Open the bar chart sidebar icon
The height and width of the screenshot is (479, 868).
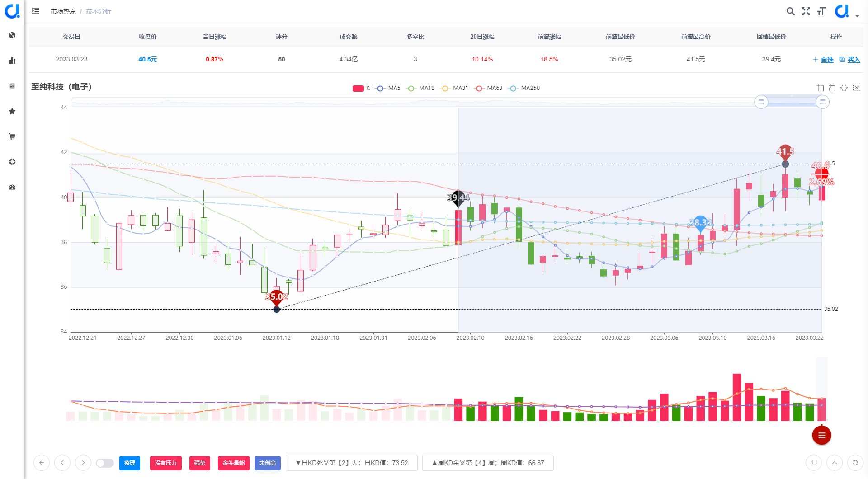click(x=12, y=61)
